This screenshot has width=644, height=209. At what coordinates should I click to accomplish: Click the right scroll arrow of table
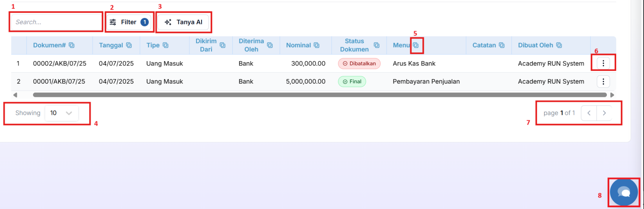(x=612, y=95)
